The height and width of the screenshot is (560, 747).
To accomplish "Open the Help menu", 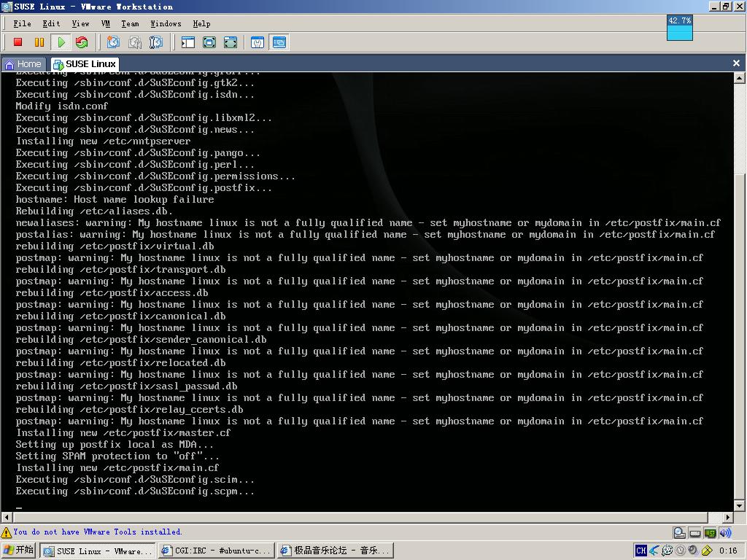I will point(201,23).
